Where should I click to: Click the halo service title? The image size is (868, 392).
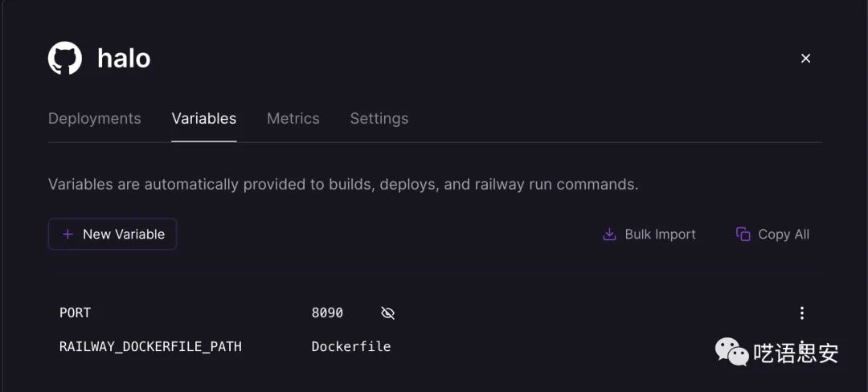tap(124, 59)
